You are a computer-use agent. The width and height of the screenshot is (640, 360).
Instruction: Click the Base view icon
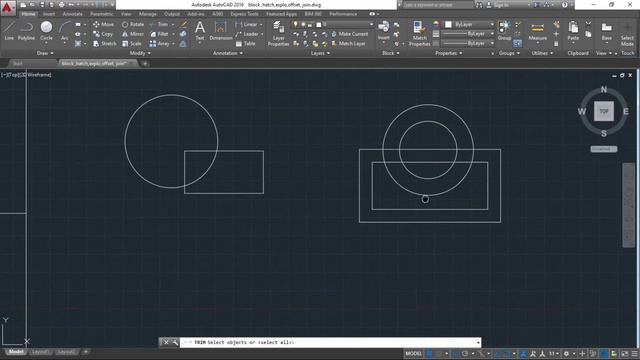(607, 31)
